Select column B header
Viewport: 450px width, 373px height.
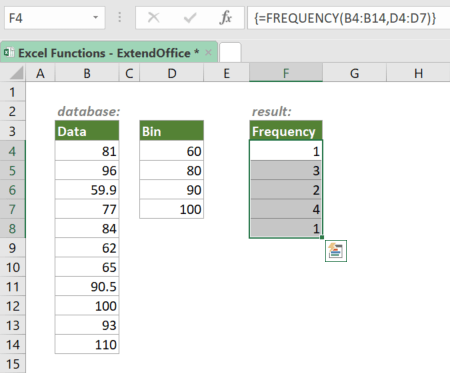(87, 73)
